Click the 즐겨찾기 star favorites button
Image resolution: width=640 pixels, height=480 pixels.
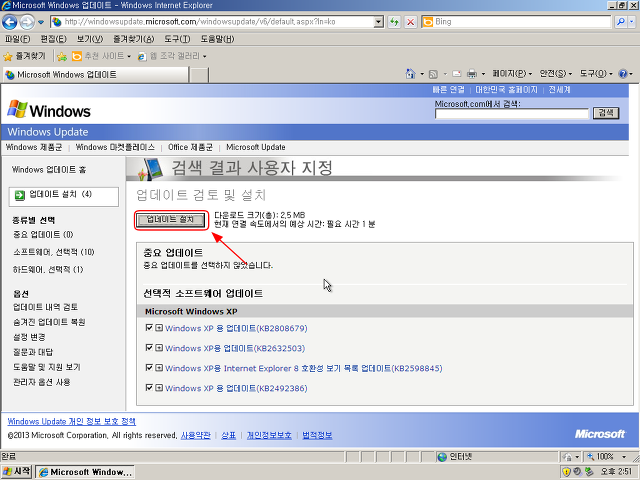(24, 56)
